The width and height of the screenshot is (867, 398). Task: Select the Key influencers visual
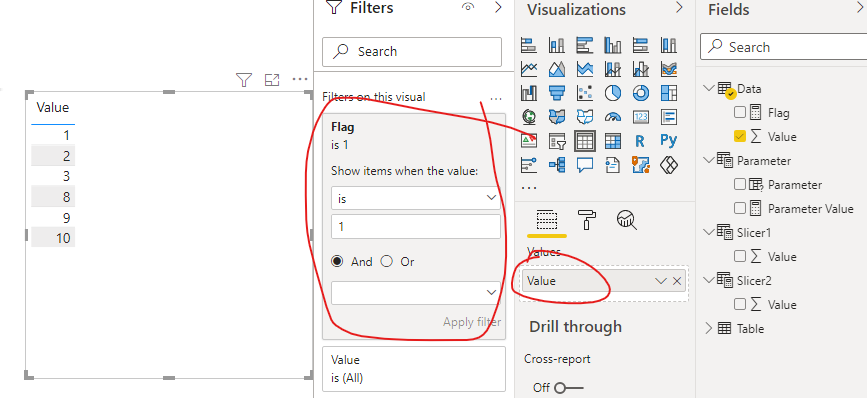pos(529,165)
